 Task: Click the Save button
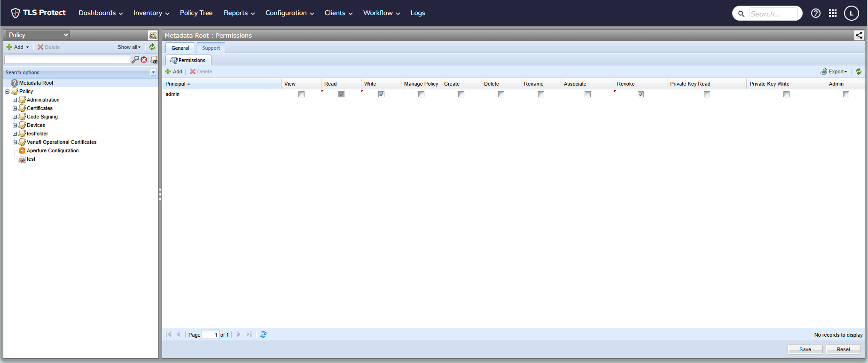(x=805, y=349)
